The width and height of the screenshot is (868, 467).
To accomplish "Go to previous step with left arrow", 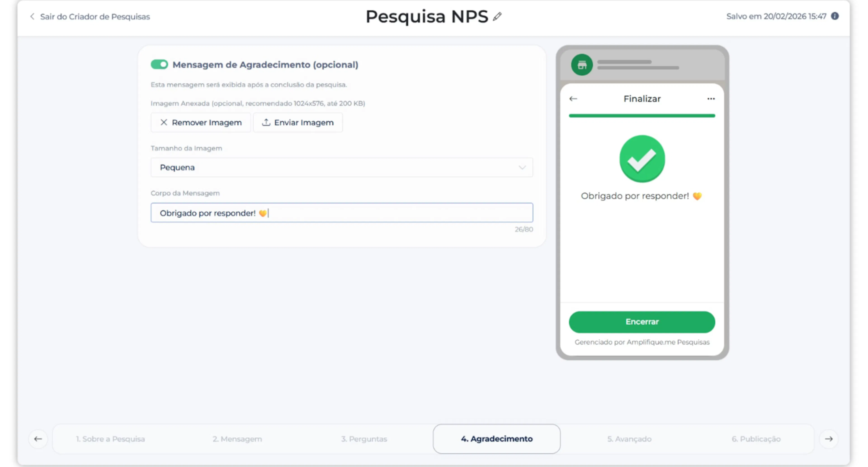I will point(38,439).
